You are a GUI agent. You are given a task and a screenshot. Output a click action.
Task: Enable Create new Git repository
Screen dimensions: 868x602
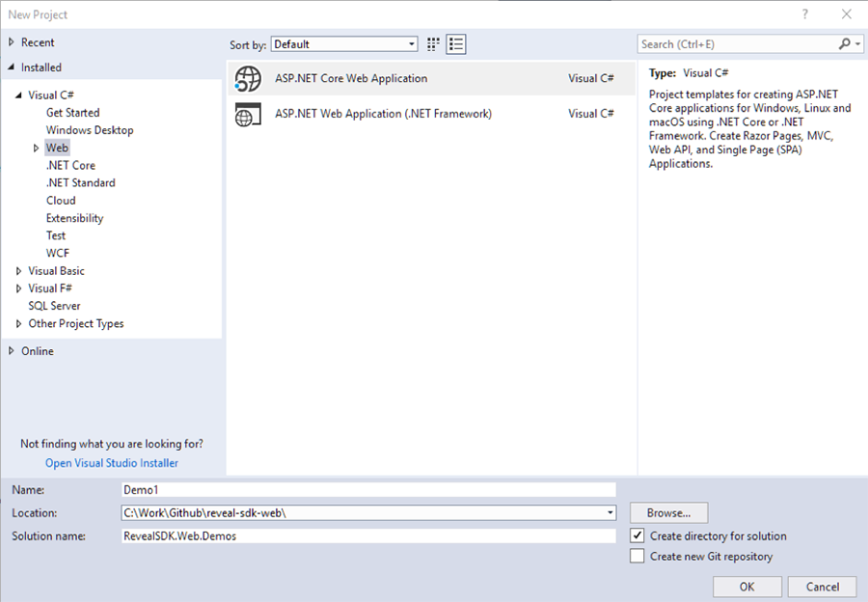click(x=638, y=556)
